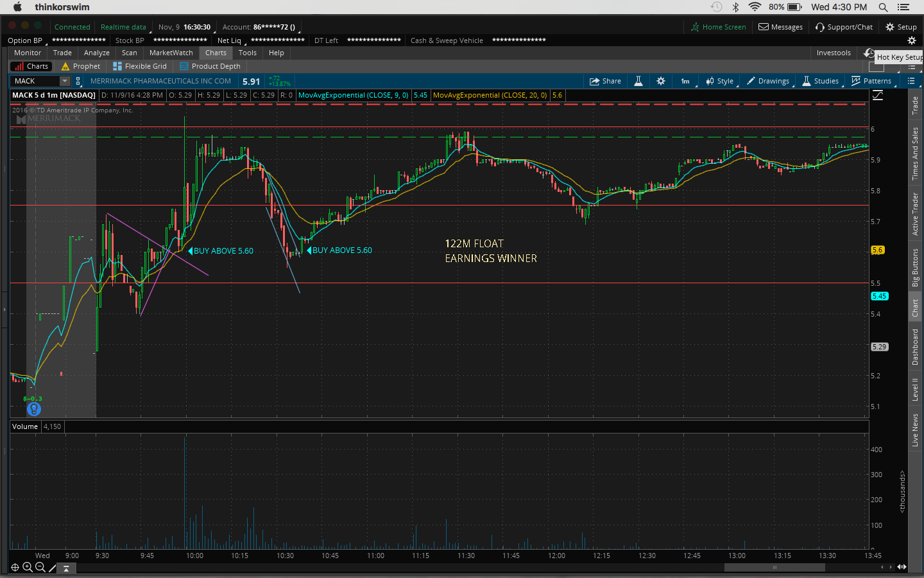Click the list menu icon after Patterns
Viewport: 924px width, 578px height.
pos(911,81)
